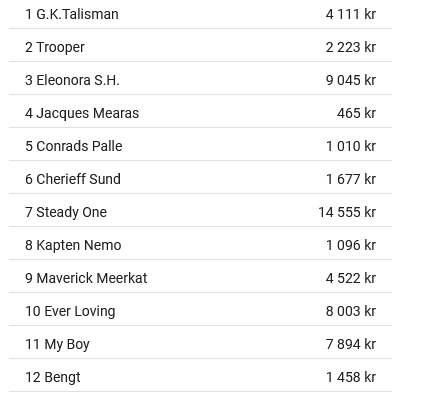Click the 11 My Boy entry
Viewport: 429px width, 393px height.
pyautogui.click(x=200, y=344)
